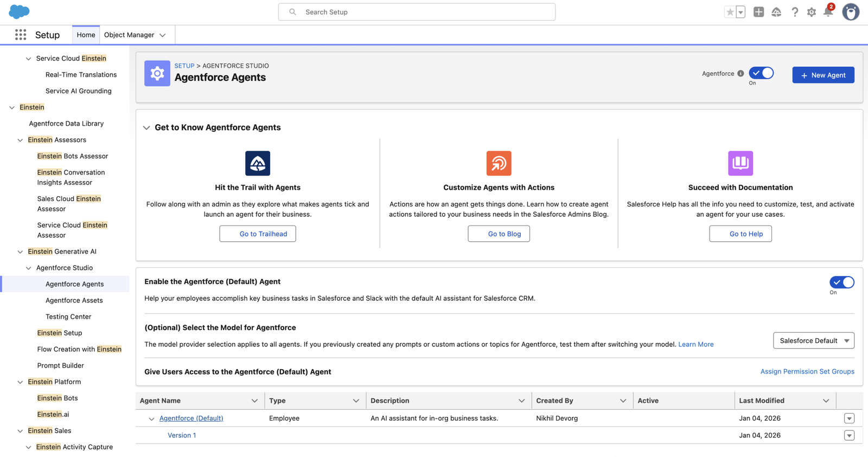
Task: Click the Help question mark icon
Action: [794, 12]
